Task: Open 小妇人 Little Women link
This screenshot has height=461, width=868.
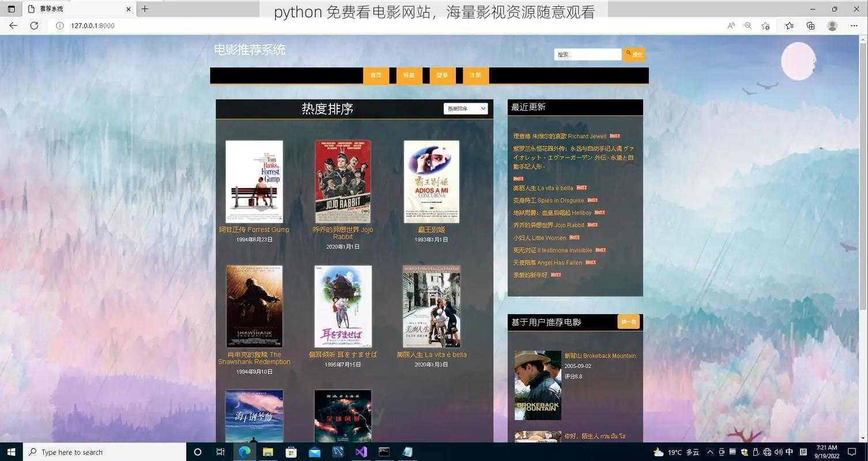Action: point(539,237)
